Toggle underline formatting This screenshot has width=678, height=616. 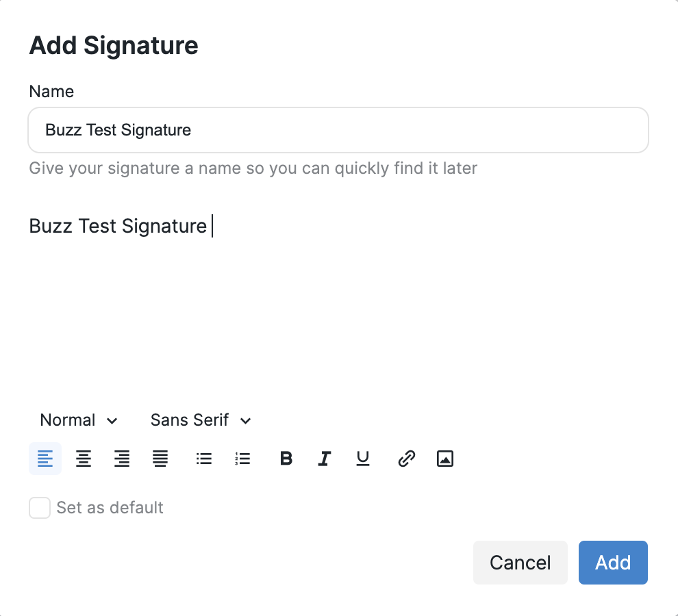363,459
